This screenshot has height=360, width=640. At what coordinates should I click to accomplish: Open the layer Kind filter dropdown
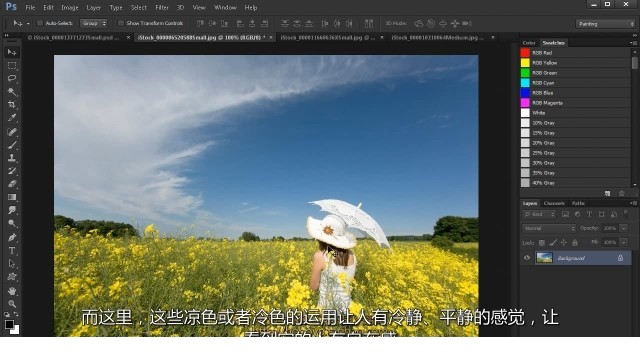coord(539,214)
